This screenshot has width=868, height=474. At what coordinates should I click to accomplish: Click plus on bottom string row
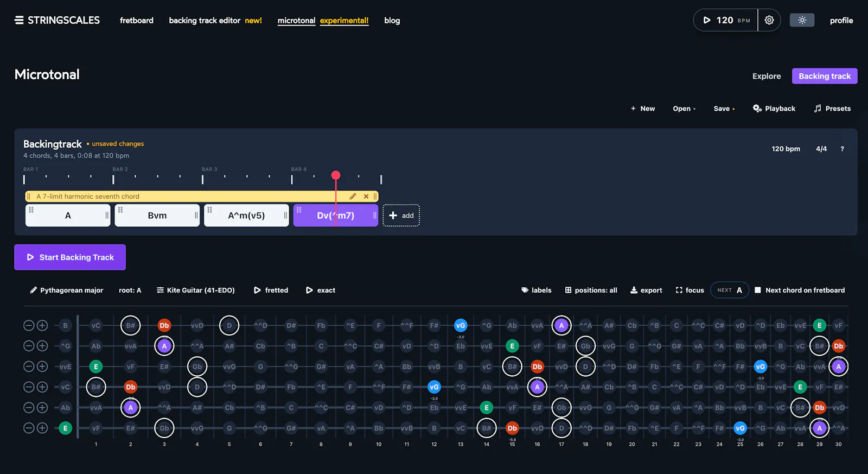[x=42, y=428]
